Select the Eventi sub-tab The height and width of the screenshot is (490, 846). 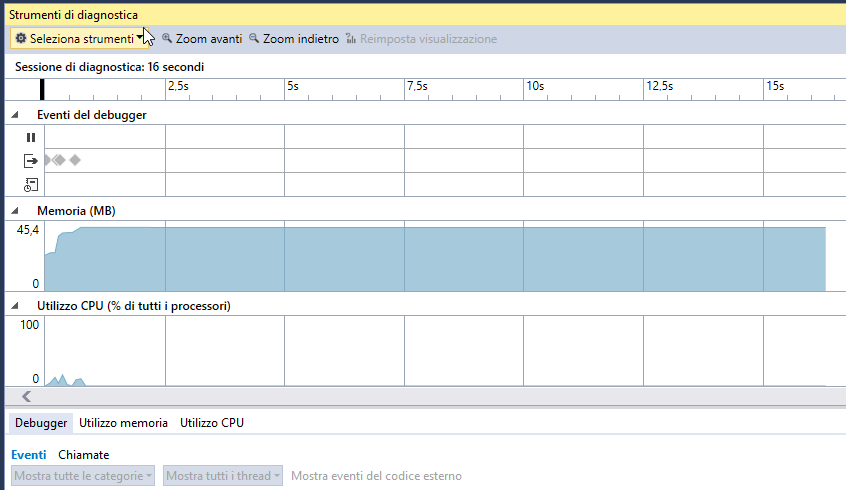coord(29,455)
